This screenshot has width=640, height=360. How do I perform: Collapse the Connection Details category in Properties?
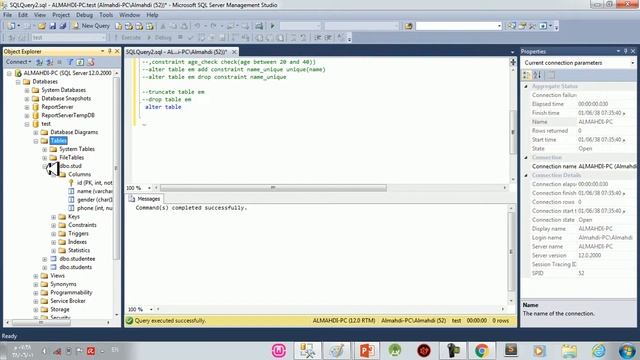526,176
